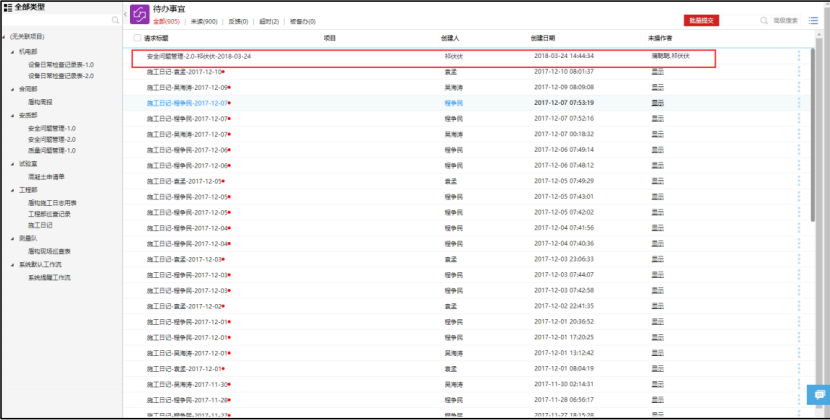Open three-dot menu for 2017-11-28 06:56:17 row
830x420 pixels.
pos(799,400)
